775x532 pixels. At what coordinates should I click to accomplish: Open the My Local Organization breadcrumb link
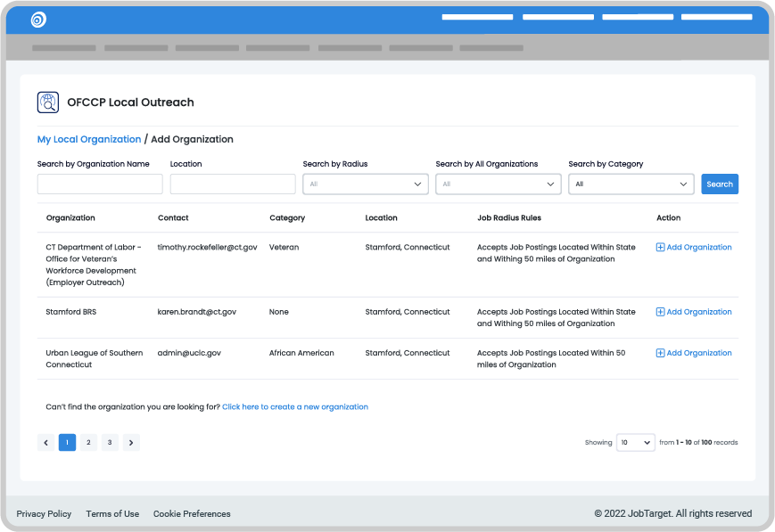pos(89,140)
